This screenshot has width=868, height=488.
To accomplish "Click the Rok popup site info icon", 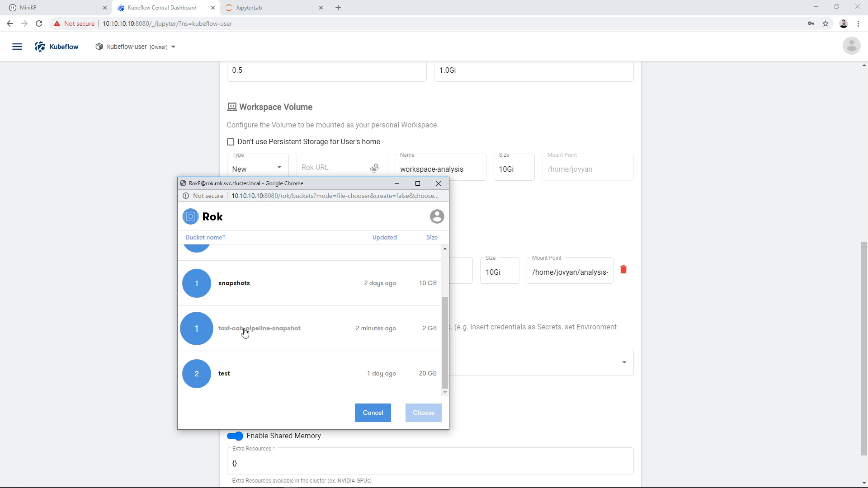I will pos(186,196).
